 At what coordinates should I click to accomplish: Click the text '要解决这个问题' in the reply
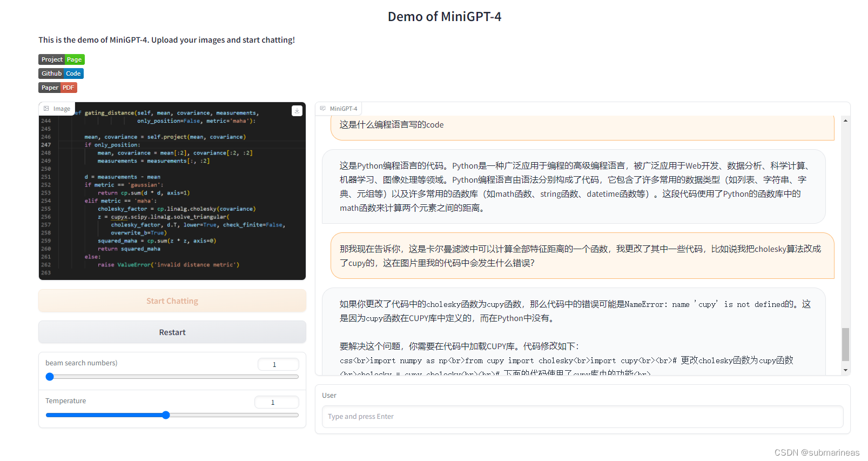[x=370, y=346]
